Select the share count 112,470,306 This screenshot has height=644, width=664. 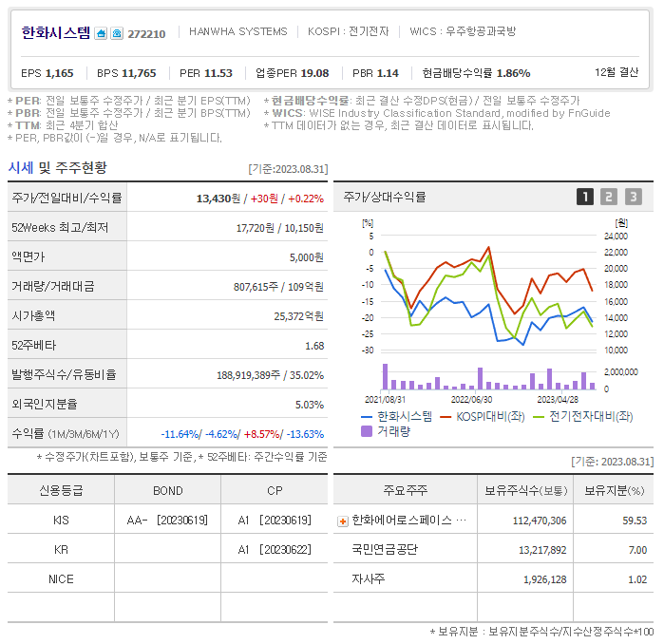click(540, 521)
